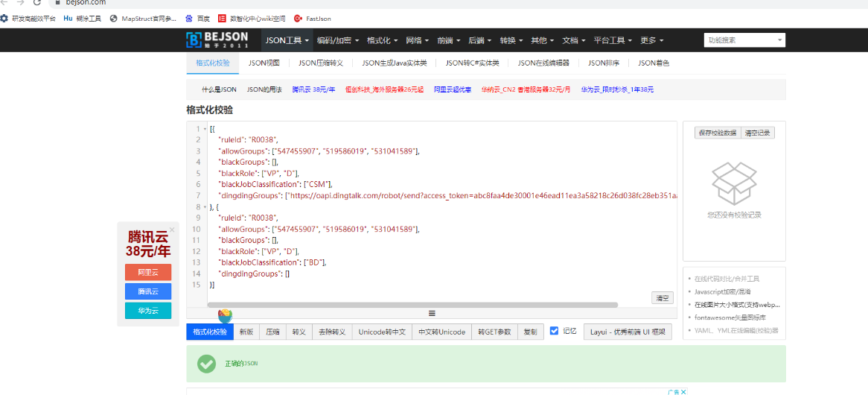Open the MapStruct bookmark
The height and width of the screenshot is (395, 868).
click(x=144, y=19)
